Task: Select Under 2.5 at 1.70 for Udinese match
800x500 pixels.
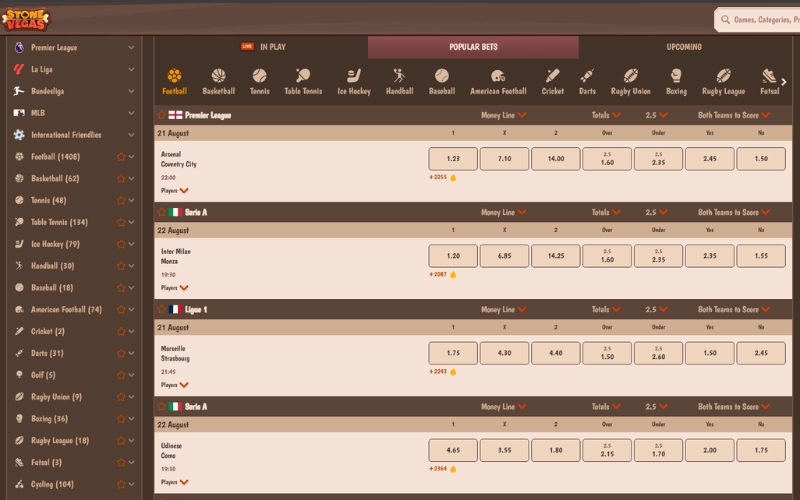Action: (658, 450)
